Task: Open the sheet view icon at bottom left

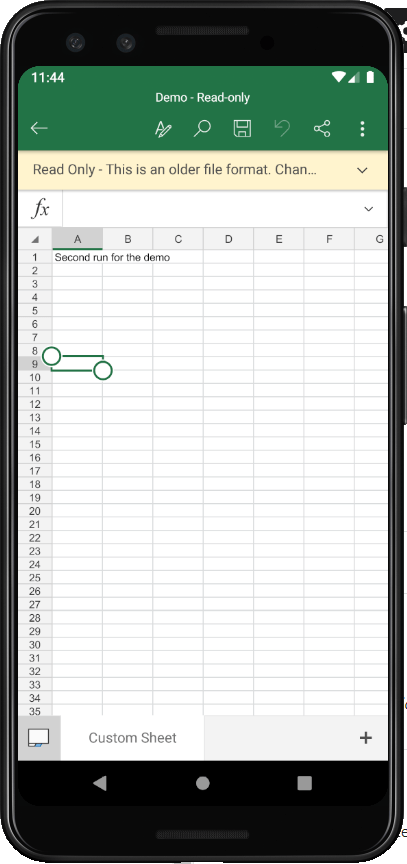Action: (x=39, y=738)
